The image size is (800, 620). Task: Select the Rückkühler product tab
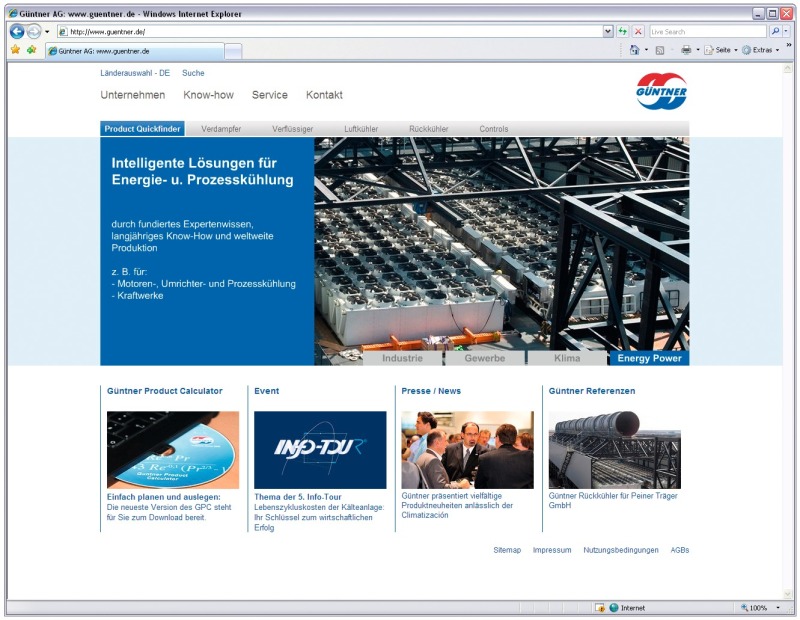(429, 129)
